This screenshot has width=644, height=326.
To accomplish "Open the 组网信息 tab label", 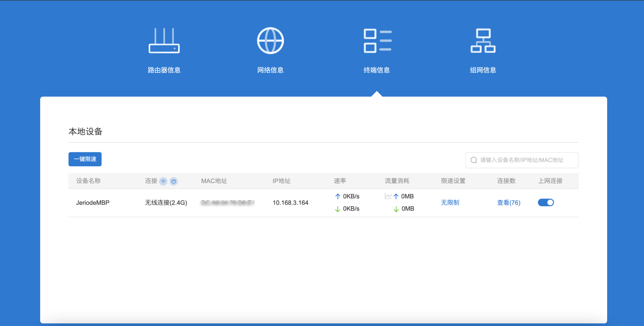I will pyautogui.click(x=483, y=70).
